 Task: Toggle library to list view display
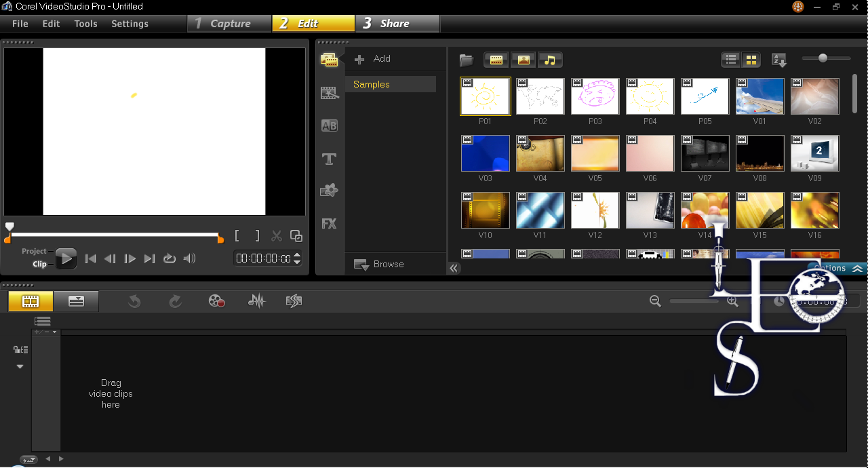730,60
